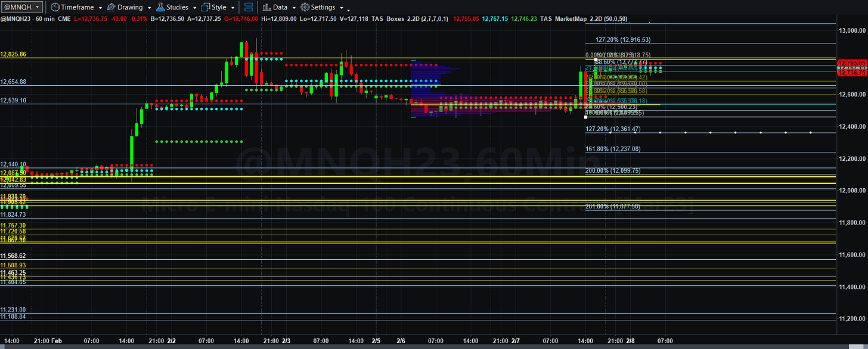Click the Timeframe clock icon
The image size is (868, 349).
pos(55,7)
